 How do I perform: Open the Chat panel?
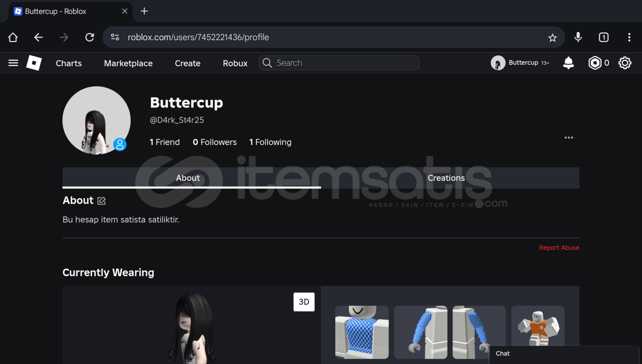[x=564, y=354]
